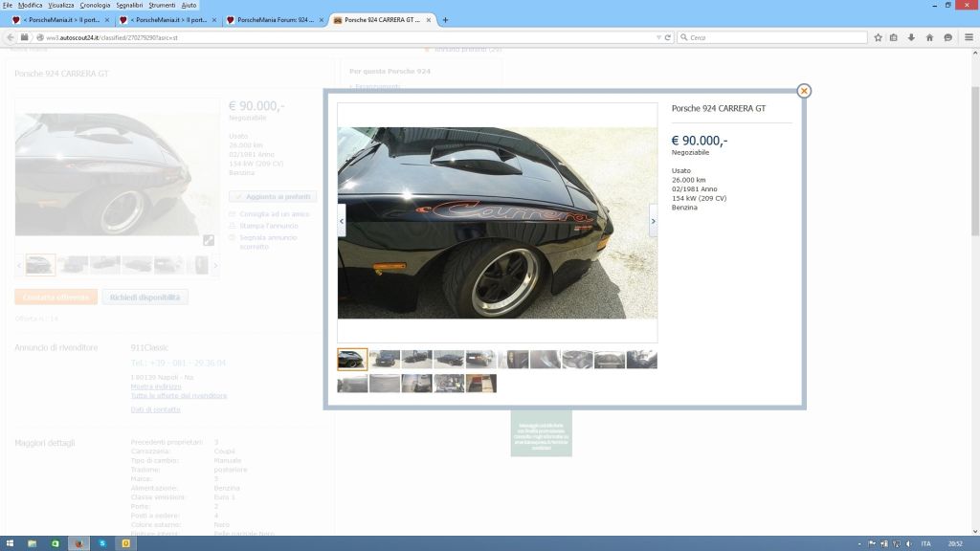Screen dimensions: 980x551
Task: Click the page's vertical scrollbar
Action: coord(975,162)
